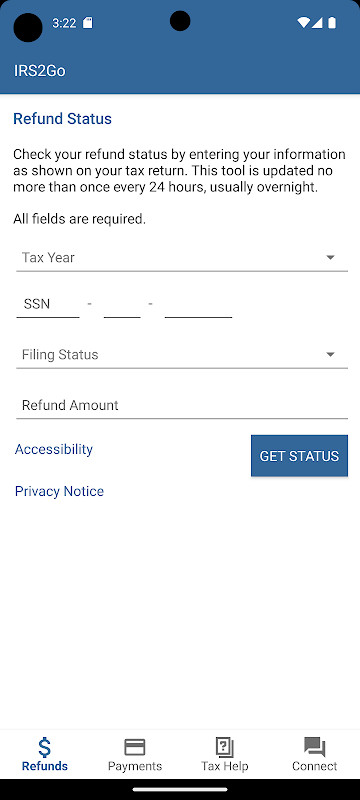Open the Privacy Notice link
This screenshot has height=800, width=360.
[x=59, y=491]
